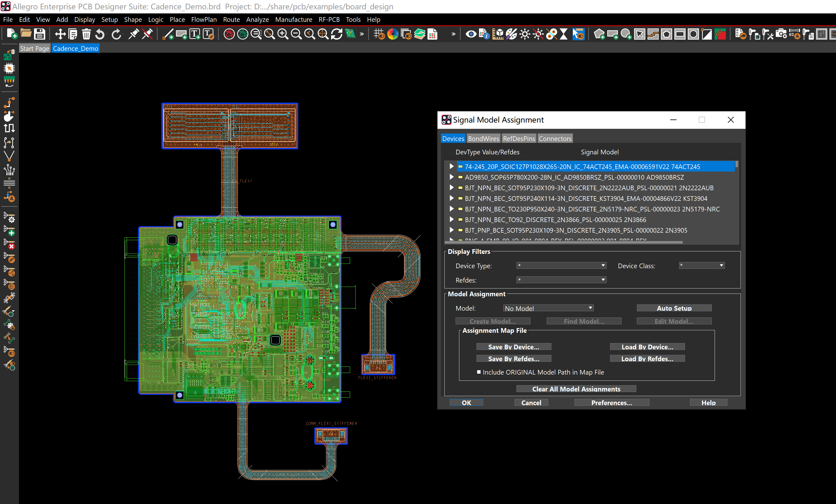Image resolution: width=836 pixels, height=504 pixels.
Task: Select the Add Line tool icon
Action: [x=168, y=34]
